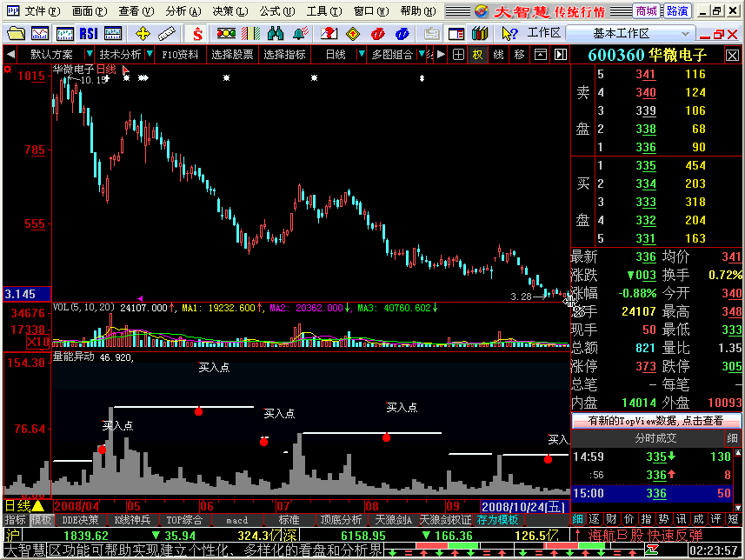Toggle the 移 move button

coord(519,55)
